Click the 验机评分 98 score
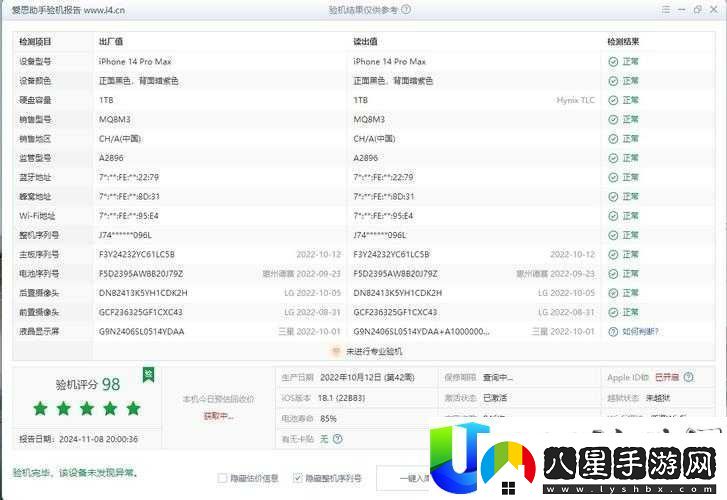Image resolution: width=727 pixels, height=500 pixels. (88, 385)
